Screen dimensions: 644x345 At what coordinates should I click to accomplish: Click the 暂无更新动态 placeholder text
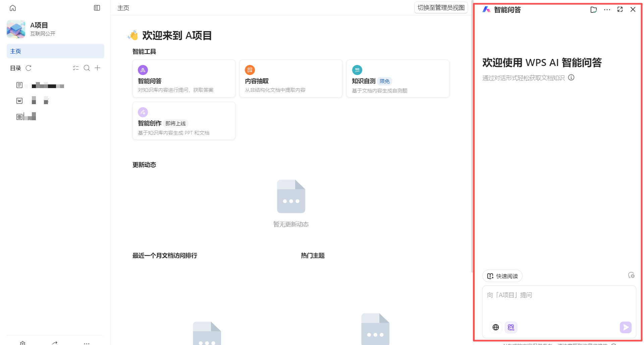pyautogui.click(x=291, y=224)
